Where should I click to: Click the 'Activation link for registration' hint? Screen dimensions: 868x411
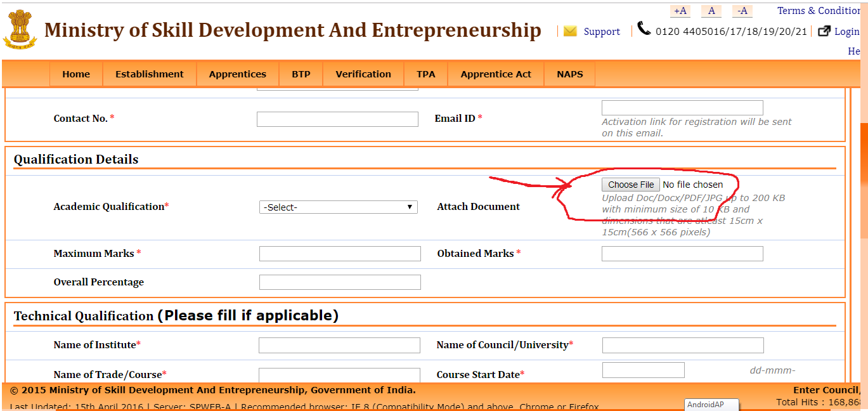tap(697, 127)
